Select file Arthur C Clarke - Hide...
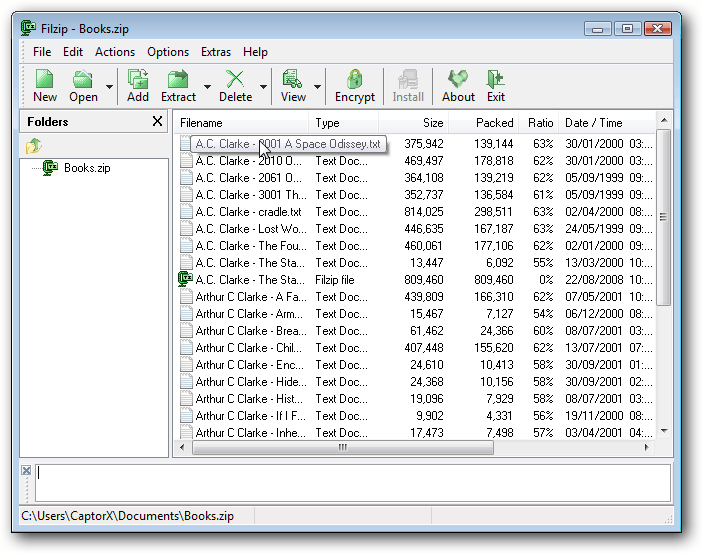The width and height of the screenshot is (702, 553). 251,382
